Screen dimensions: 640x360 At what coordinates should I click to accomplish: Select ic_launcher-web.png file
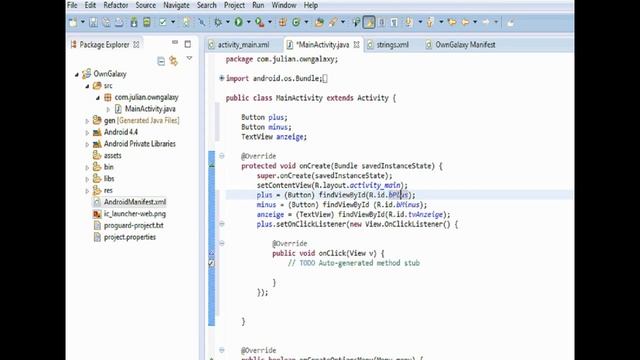point(135,214)
